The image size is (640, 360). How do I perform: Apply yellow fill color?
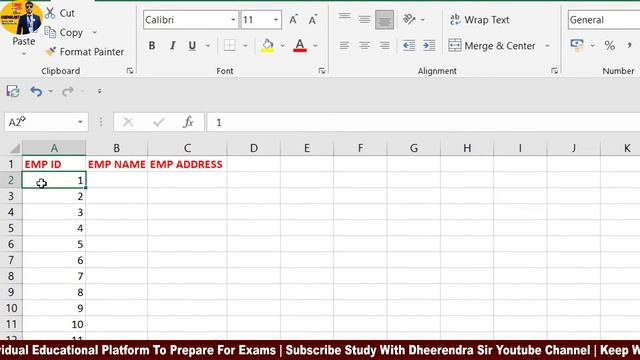(x=268, y=45)
